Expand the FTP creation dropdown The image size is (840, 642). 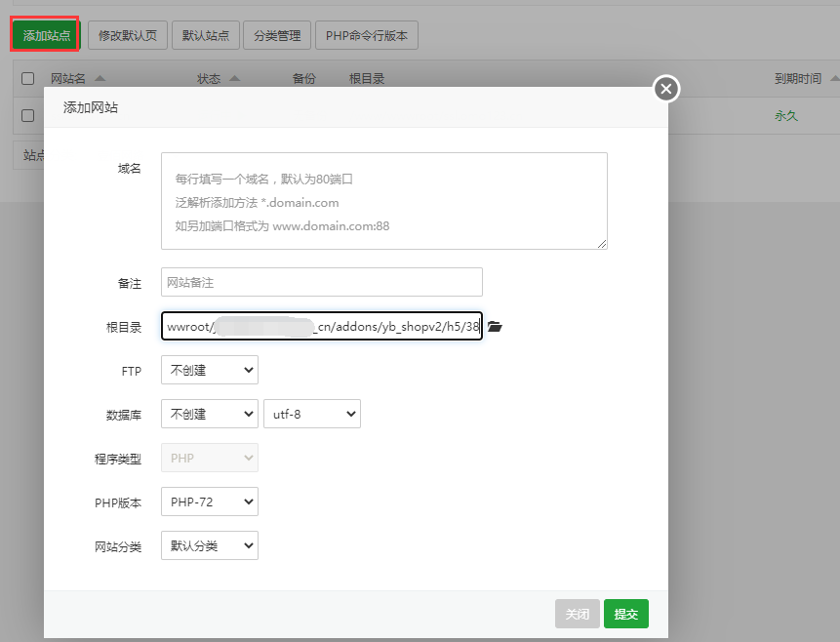tap(209, 371)
